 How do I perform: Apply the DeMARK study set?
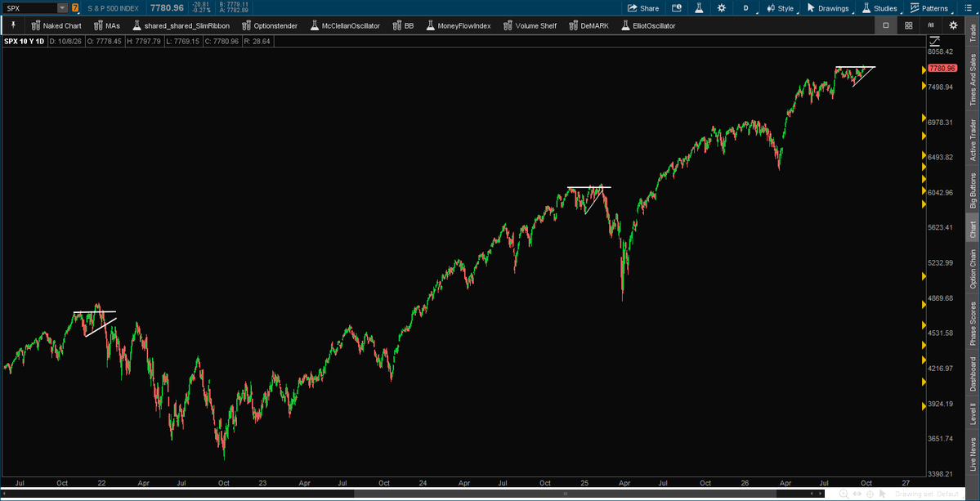click(588, 25)
